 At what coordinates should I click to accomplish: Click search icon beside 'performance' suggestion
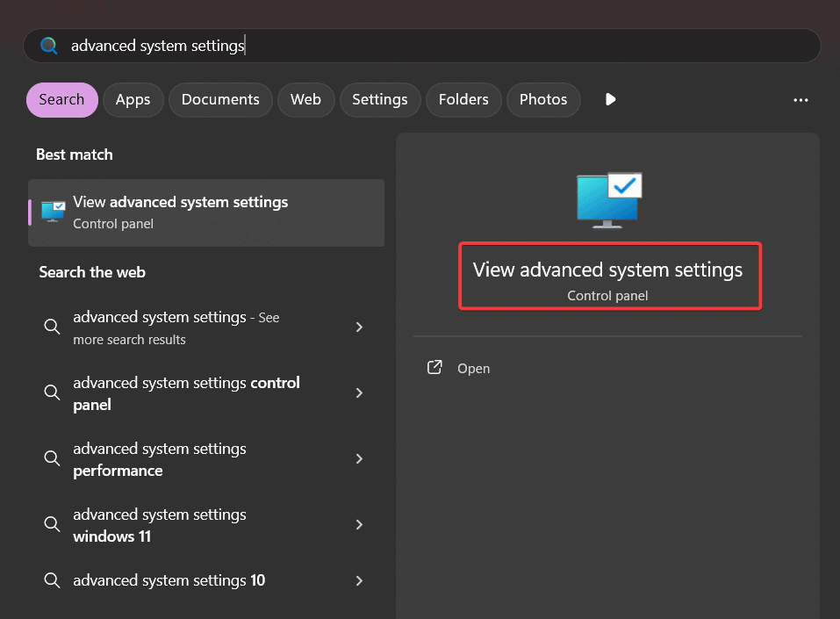(52, 458)
